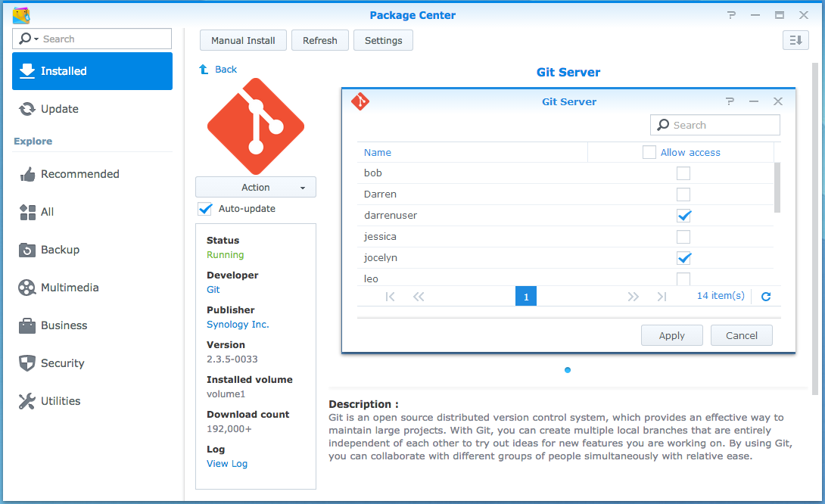Open the Multimedia category

point(92,288)
